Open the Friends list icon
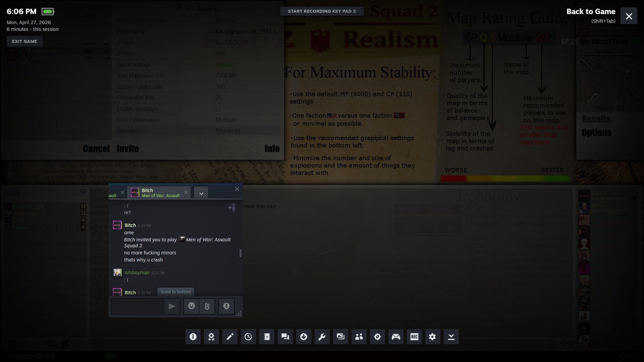Image resolution: width=644 pixels, height=362 pixels. pos(359,337)
